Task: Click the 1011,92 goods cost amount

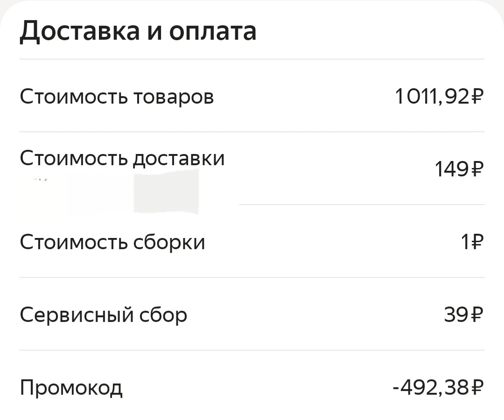Action: coord(433,97)
